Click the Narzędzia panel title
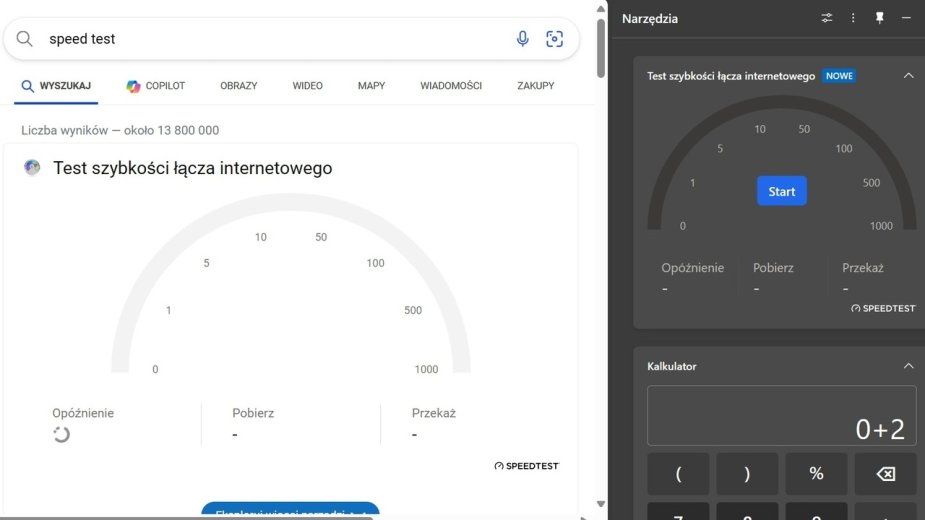The image size is (925, 520). (x=650, y=19)
